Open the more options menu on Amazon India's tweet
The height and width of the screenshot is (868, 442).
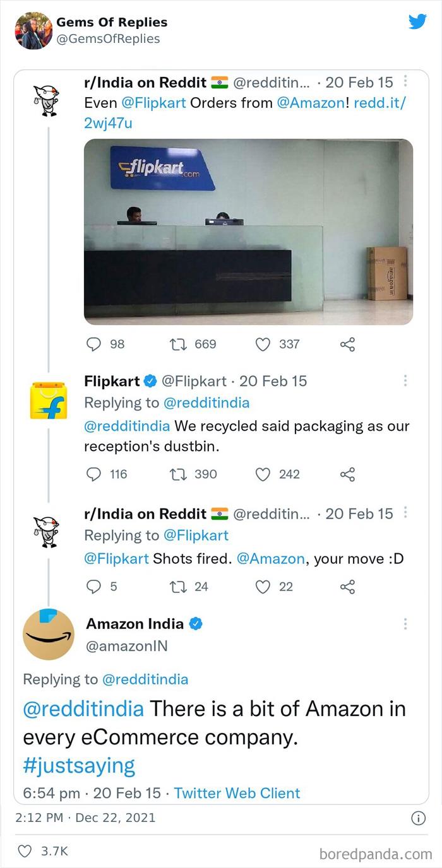[x=406, y=624]
